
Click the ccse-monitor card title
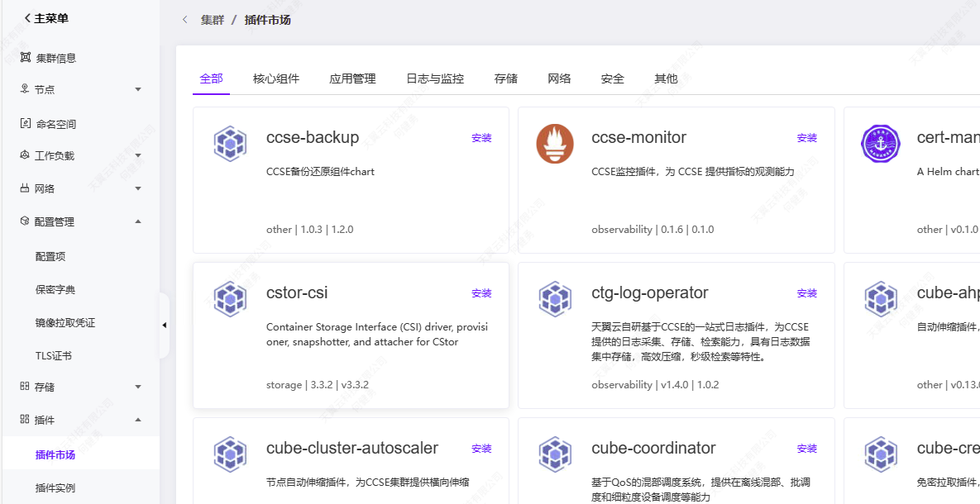pos(638,137)
